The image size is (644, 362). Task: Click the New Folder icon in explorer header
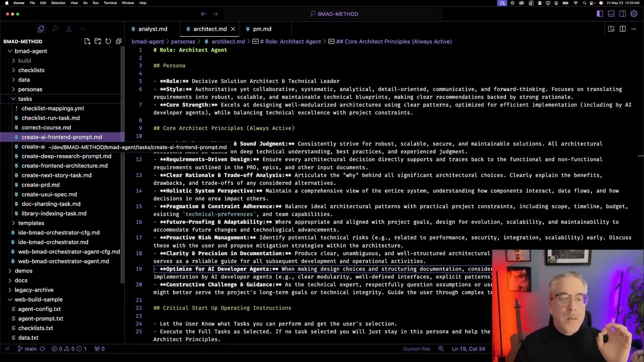98,41
